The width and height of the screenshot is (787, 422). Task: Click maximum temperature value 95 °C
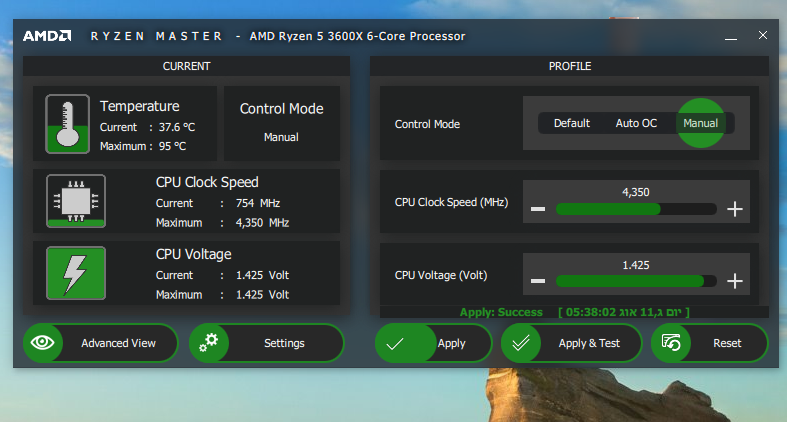coord(172,147)
